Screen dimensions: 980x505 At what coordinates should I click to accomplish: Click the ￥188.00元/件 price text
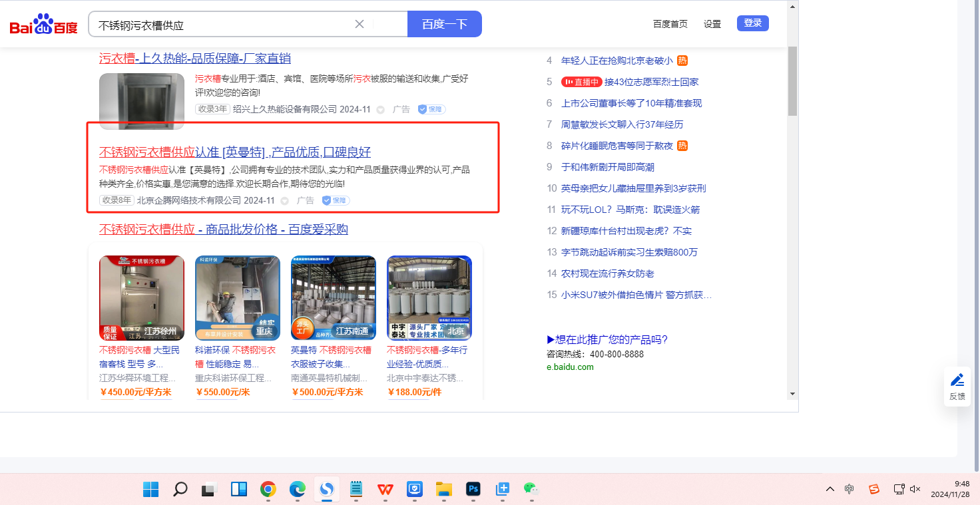click(414, 392)
